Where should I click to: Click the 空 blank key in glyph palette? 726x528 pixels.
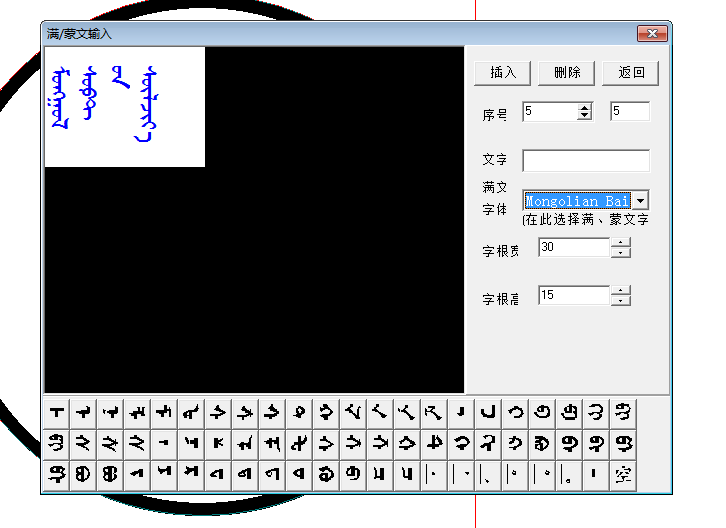[x=623, y=474]
